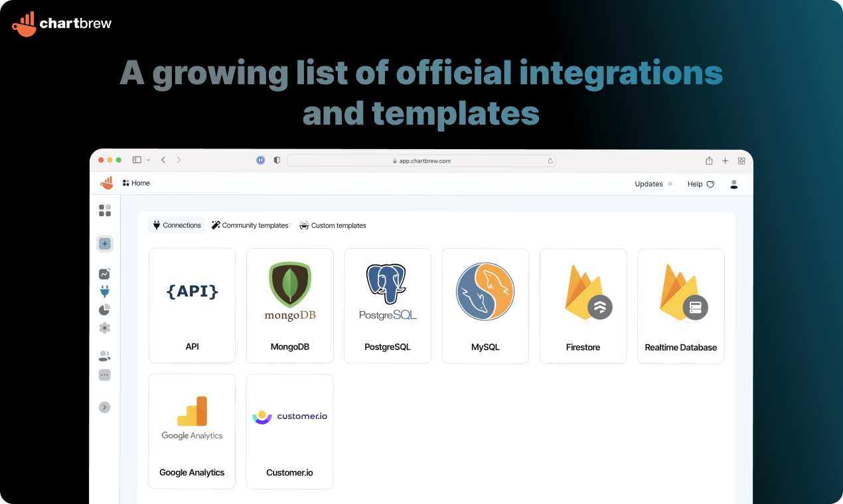Image resolution: width=843 pixels, height=504 pixels.
Task: Open the user profile avatar menu
Action: coord(734,184)
